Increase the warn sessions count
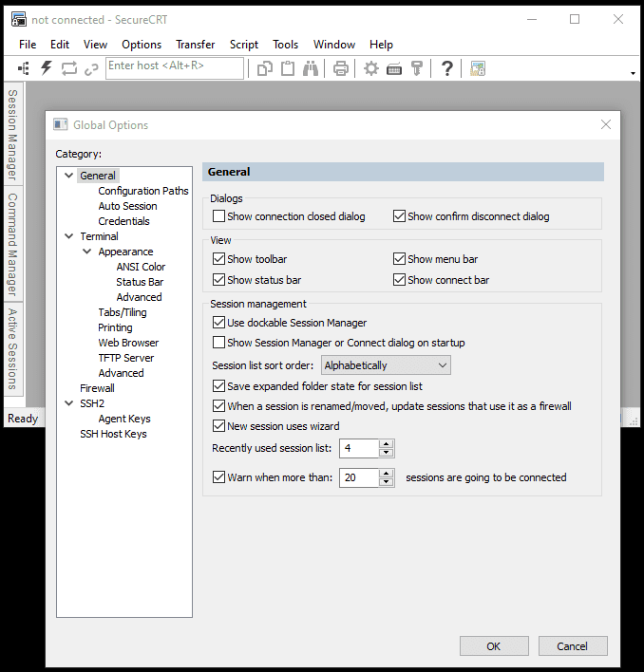The width and height of the screenshot is (644, 672). [x=387, y=474]
